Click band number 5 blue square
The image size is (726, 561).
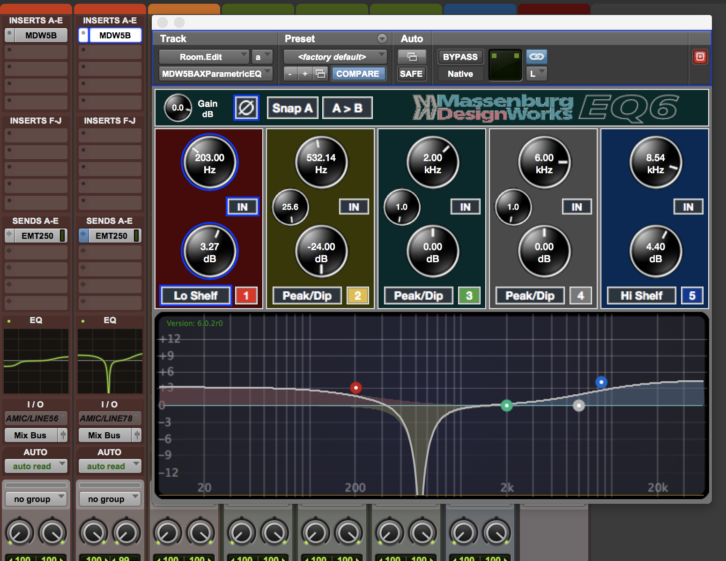click(692, 296)
